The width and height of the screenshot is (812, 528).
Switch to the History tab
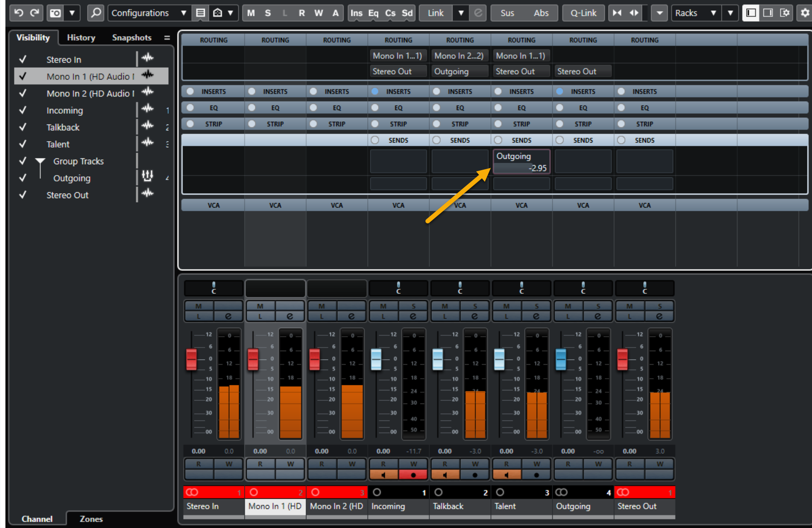tap(81, 37)
